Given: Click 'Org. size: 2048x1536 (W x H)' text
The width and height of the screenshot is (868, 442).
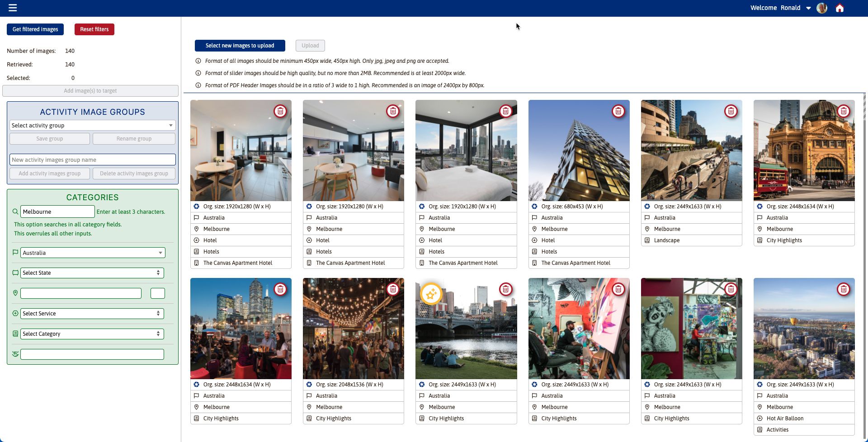Looking at the screenshot, I should tap(349, 385).
